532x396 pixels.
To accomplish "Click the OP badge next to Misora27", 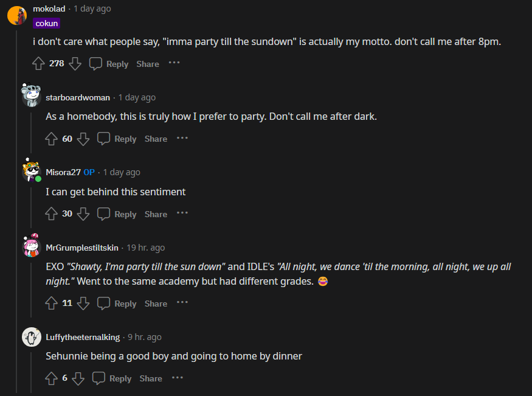I will click(89, 172).
